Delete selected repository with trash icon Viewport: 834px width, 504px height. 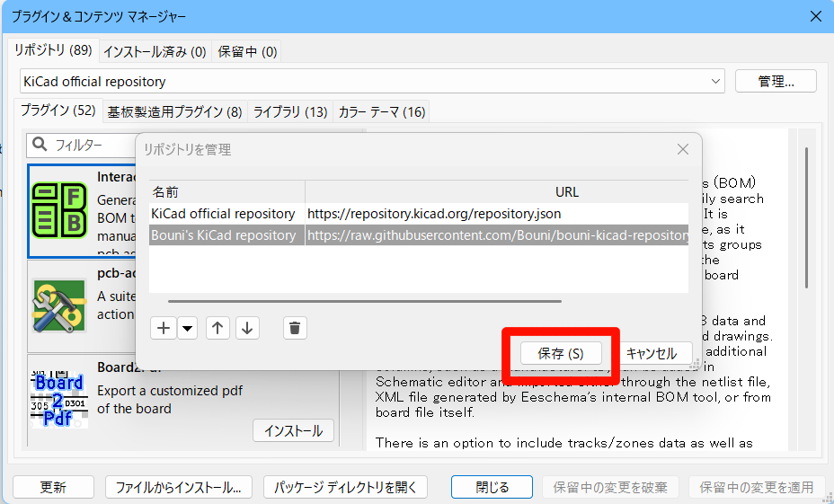295,328
